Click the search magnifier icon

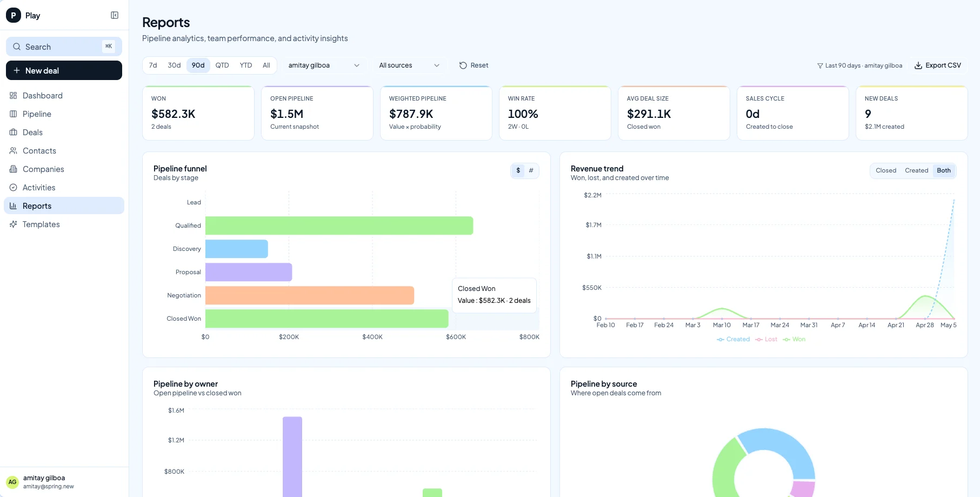[17, 47]
